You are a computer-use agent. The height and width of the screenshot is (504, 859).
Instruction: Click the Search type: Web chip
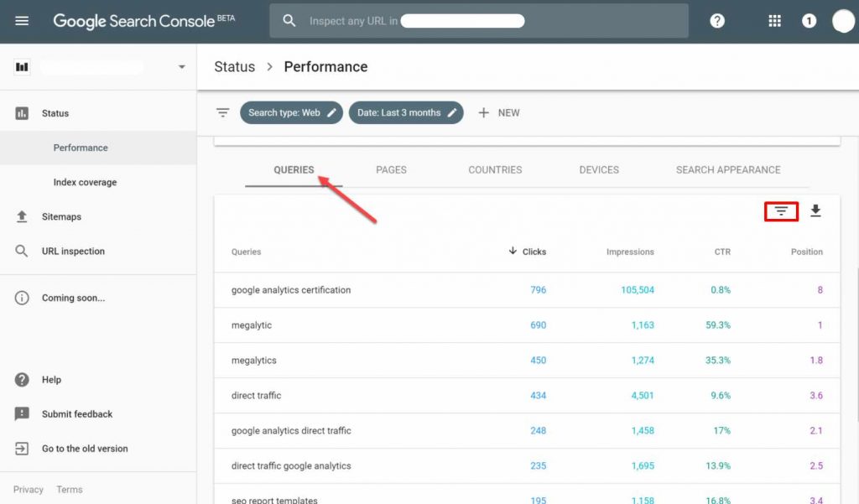291,112
